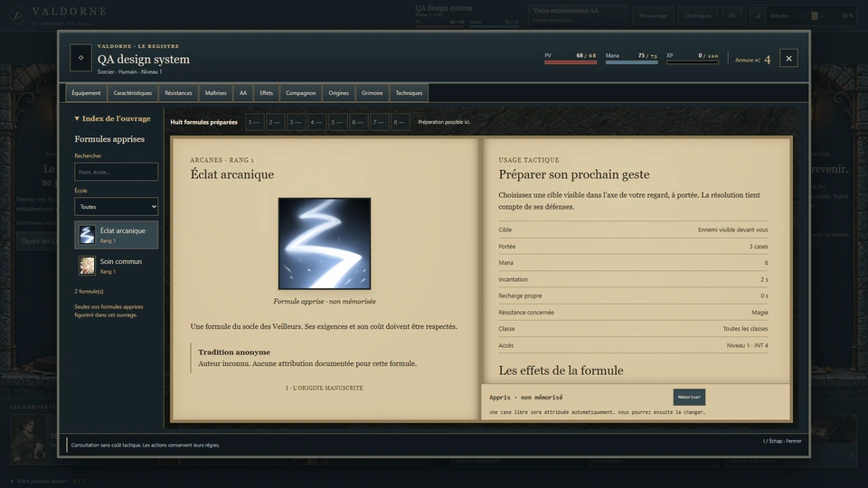Collapse the Index de l'ouvrage section

(x=112, y=118)
